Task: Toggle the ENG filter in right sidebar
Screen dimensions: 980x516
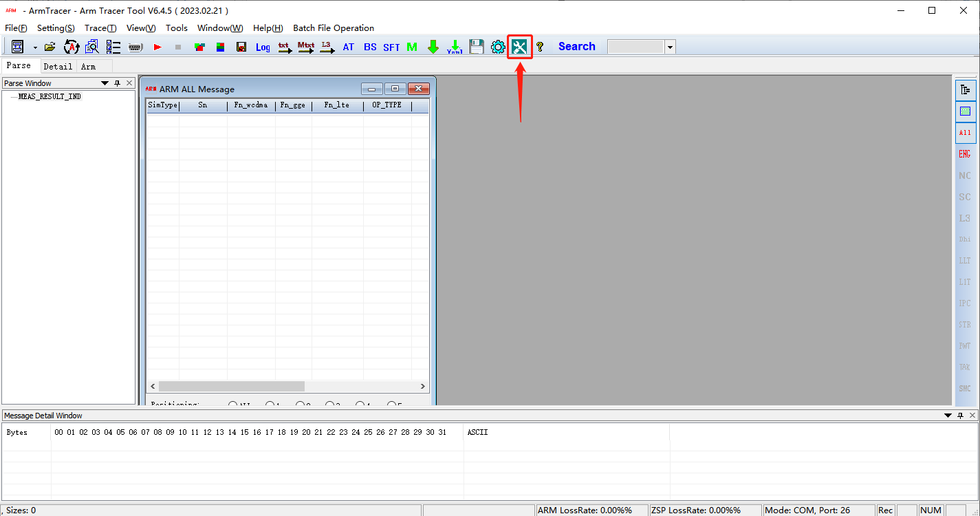Action: (x=965, y=154)
